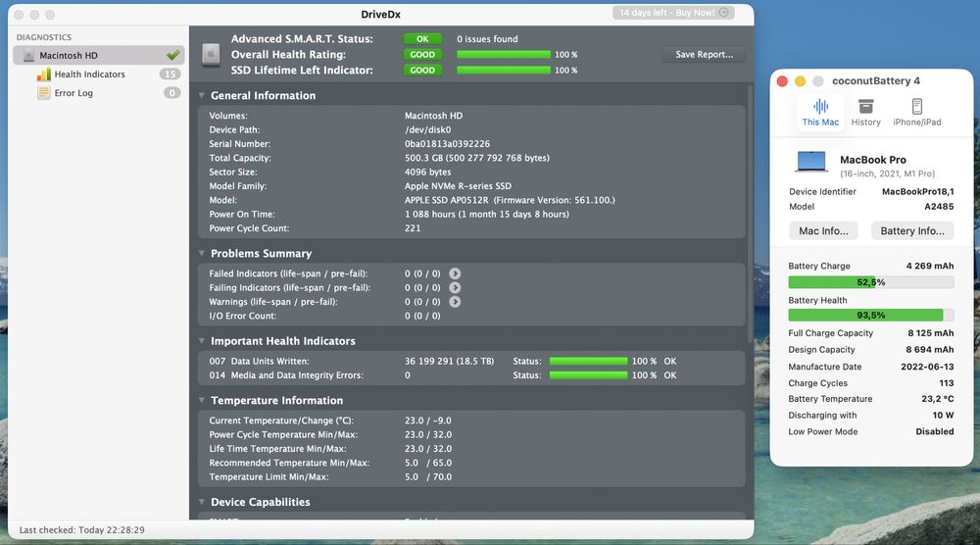Select the iPhone/iPad device icon
This screenshot has height=545, width=980.
point(917,106)
